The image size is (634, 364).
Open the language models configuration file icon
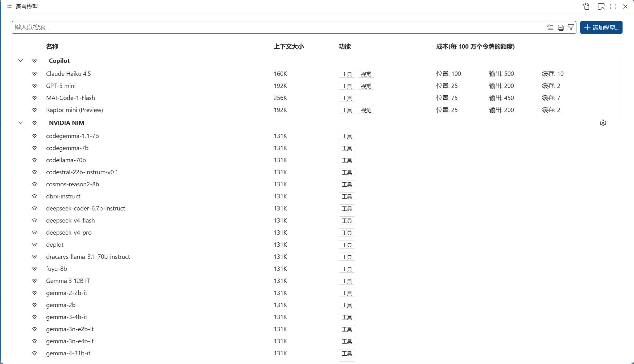(x=586, y=6)
